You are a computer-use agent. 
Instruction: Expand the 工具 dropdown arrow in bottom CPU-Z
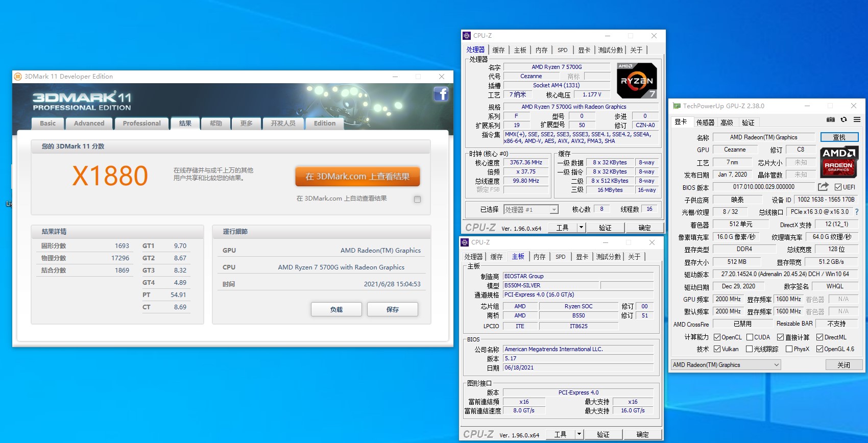coord(579,434)
